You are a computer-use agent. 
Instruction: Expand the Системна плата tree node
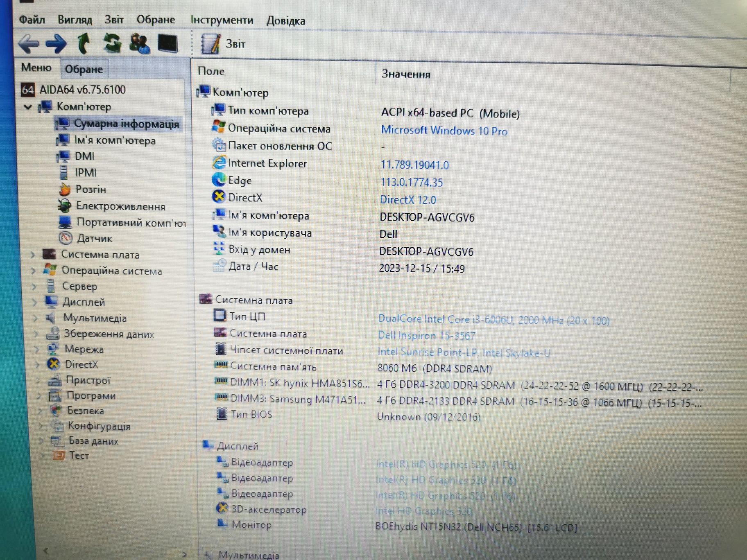coord(33,255)
